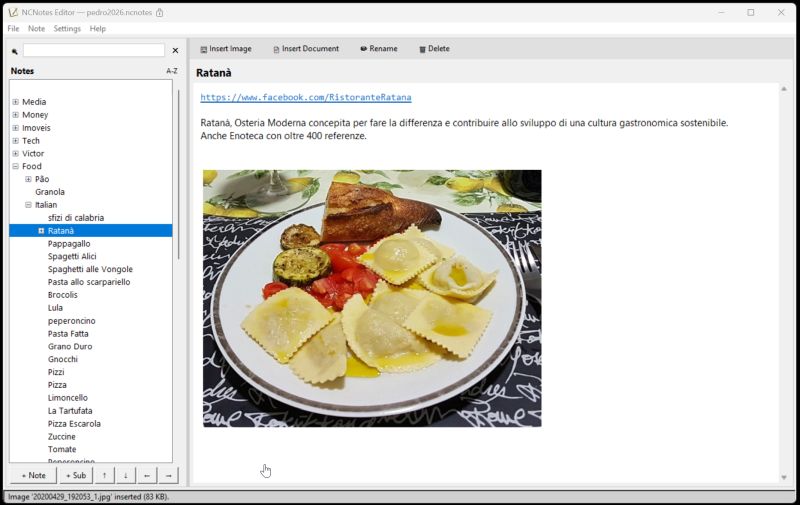Select the La Tartufata note
The width and height of the screenshot is (800, 505).
coord(70,411)
